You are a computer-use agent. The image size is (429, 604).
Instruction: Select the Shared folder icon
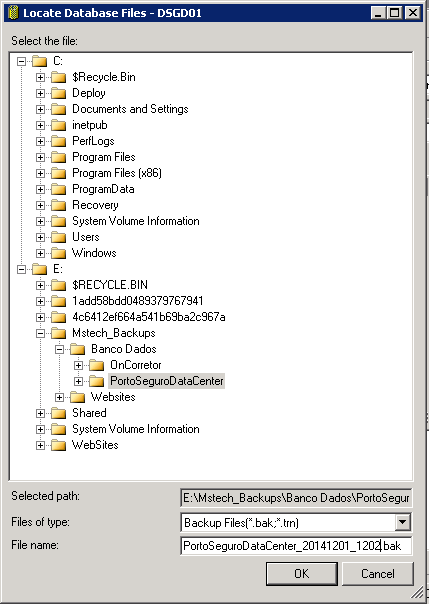point(59,413)
